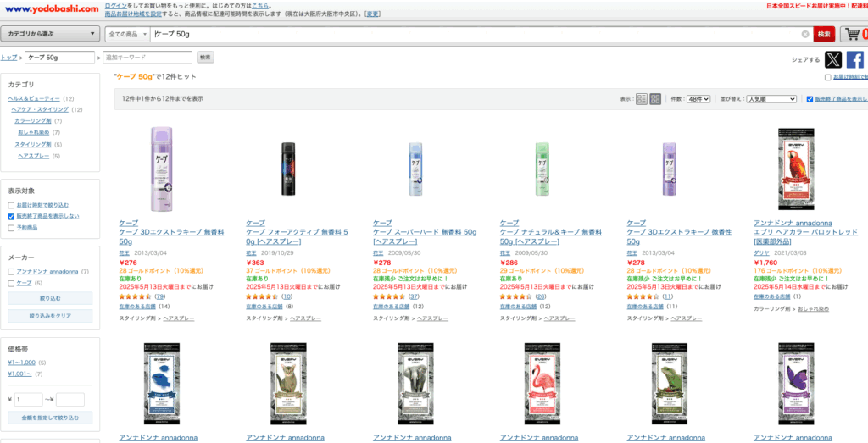
Task: Select スタイリング剤 category in sidebar
Action: [33, 144]
